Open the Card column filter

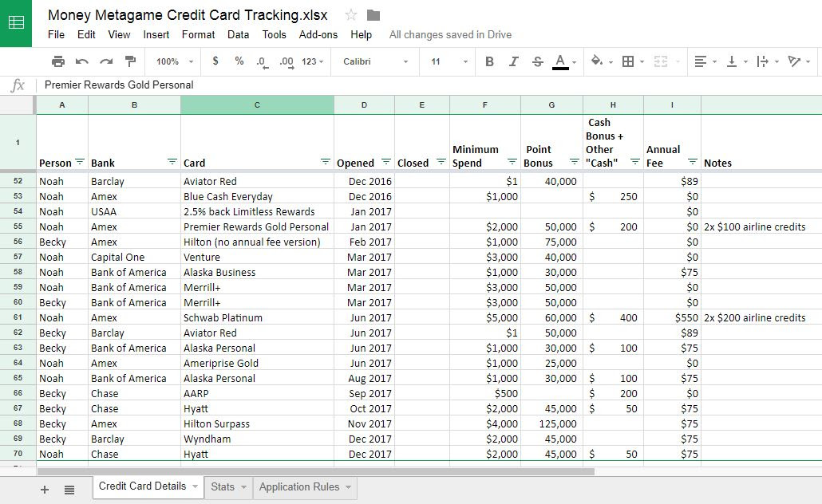point(326,161)
